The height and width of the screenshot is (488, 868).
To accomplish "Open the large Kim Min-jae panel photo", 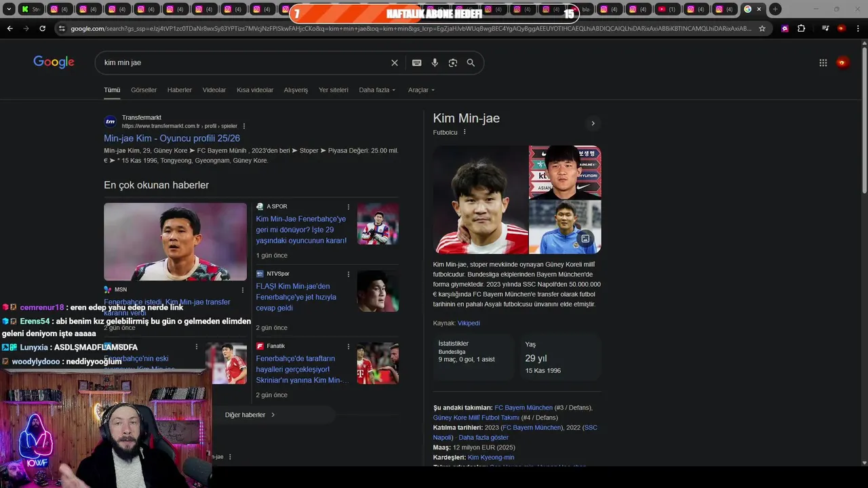I will [480, 199].
